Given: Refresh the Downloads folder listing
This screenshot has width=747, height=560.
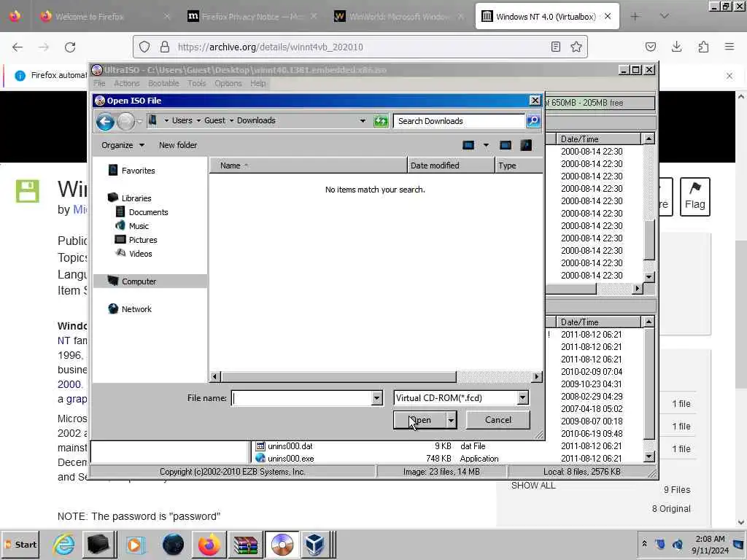Looking at the screenshot, I should [381, 121].
